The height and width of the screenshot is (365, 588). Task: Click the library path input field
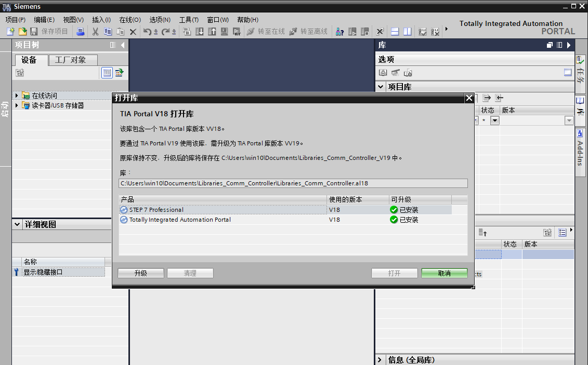pos(293,183)
